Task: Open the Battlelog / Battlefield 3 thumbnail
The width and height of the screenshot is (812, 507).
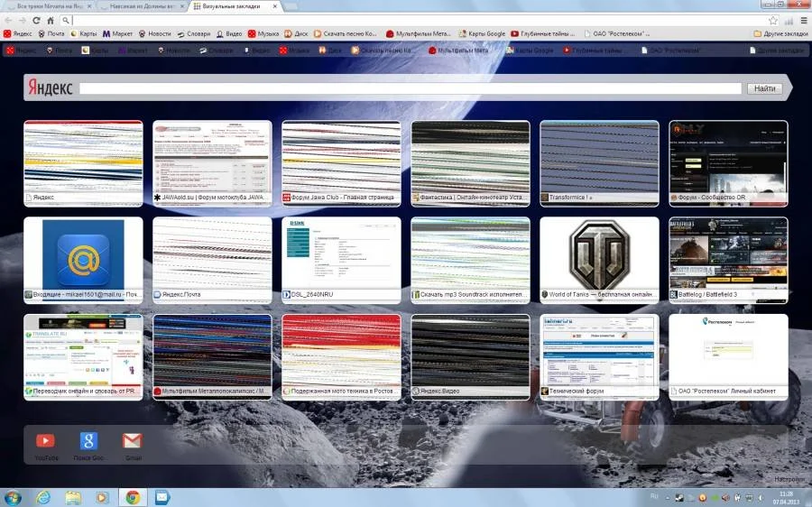Action: coord(728,253)
